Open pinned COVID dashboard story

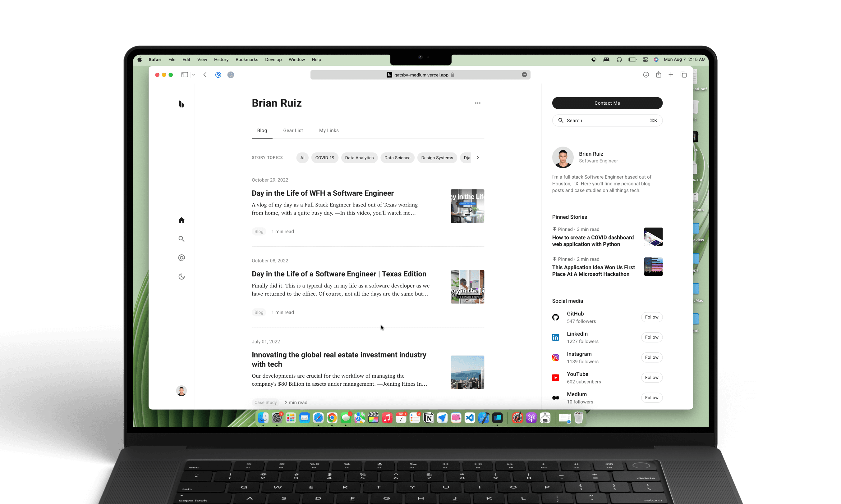click(593, 241)
